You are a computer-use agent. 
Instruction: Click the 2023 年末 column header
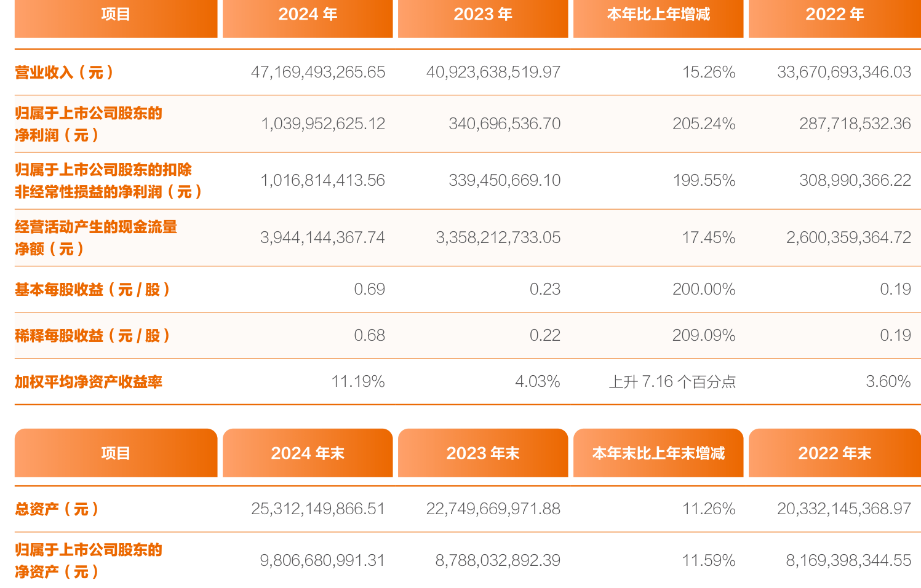pyautogui.click(x=483, y=453)
